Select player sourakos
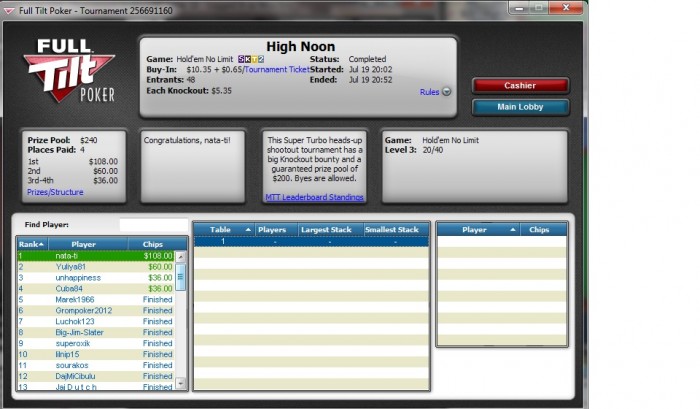The width and height of the screenshot is (700, 409). coord(96,365)
